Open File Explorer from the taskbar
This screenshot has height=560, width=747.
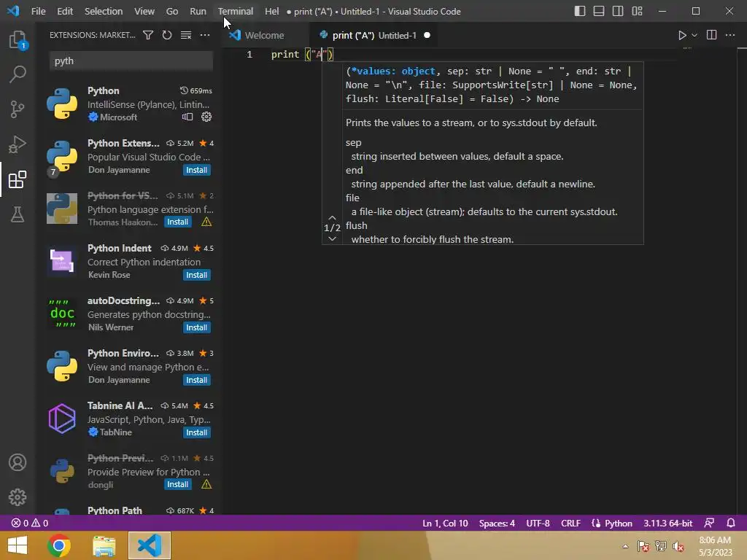click(x=104, y=545)
